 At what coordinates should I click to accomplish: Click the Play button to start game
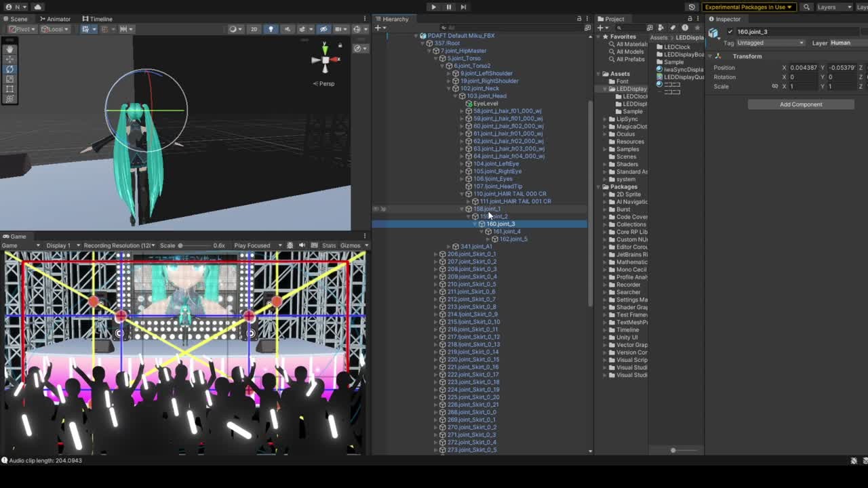coord(433,7)
